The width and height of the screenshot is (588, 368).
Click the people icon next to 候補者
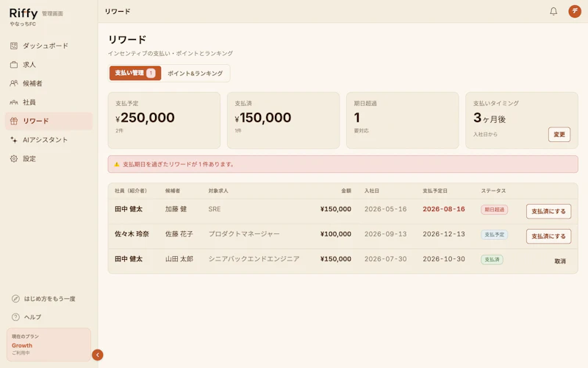click(x=14, y=83)
